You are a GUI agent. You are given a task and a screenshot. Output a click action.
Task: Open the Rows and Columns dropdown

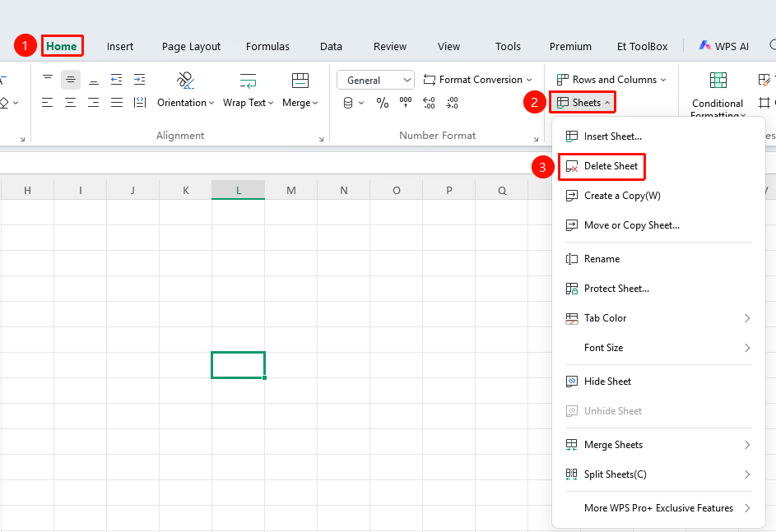[x=611, y=80]
